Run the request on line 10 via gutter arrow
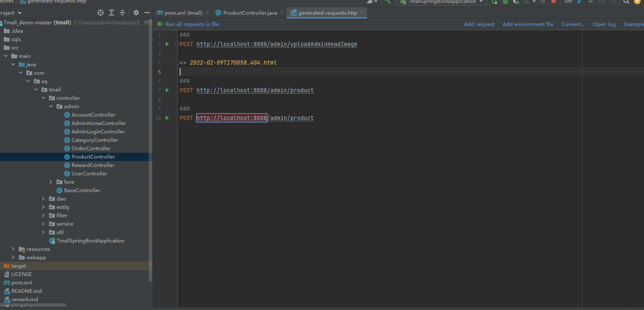Image resolution: width=644 pixels, height=310 pixels. 167,118
